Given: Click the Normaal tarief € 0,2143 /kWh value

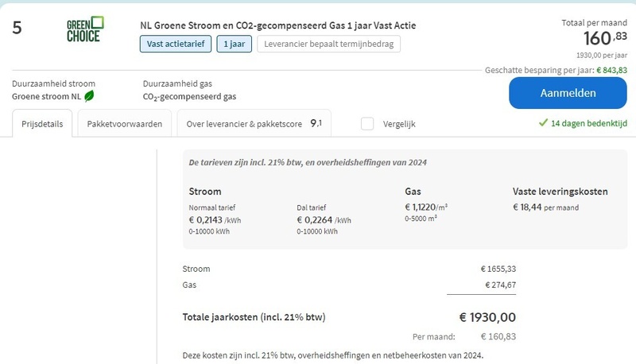Looking at the screenshot, I should point(215,220).
